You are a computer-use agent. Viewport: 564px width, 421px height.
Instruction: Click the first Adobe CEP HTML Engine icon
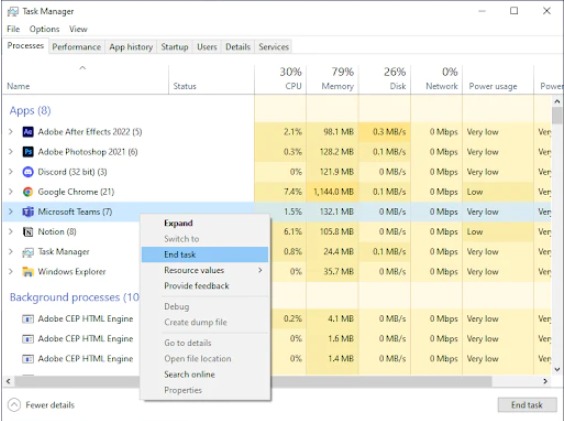click(x=28, y=319)
